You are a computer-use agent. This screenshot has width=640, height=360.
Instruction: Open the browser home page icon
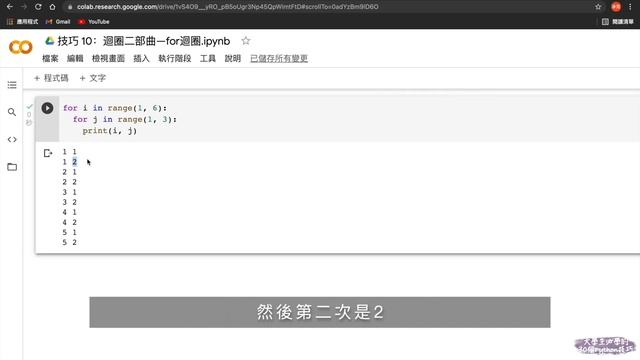tap(52, 7)
